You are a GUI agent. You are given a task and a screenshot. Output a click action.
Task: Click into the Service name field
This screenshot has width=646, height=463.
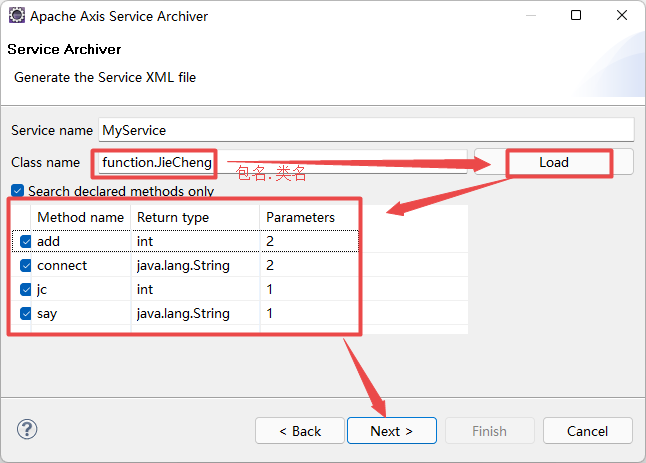tap(366, 130)
